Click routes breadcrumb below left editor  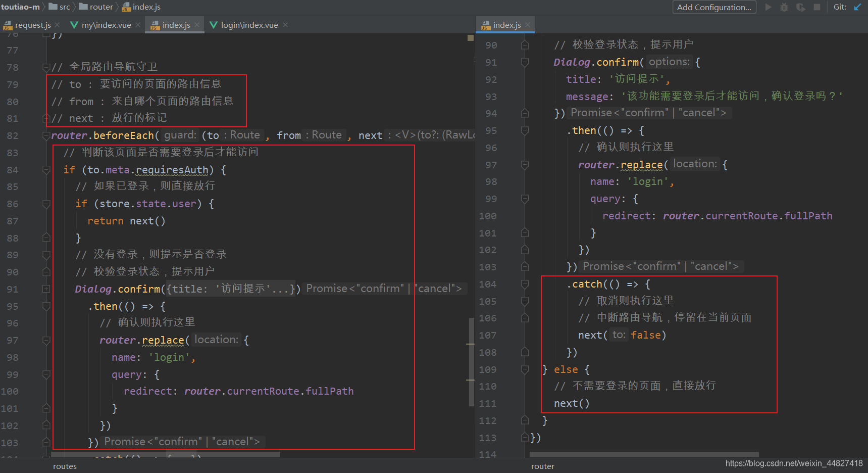pyautogui.click(x=65, y=466)
